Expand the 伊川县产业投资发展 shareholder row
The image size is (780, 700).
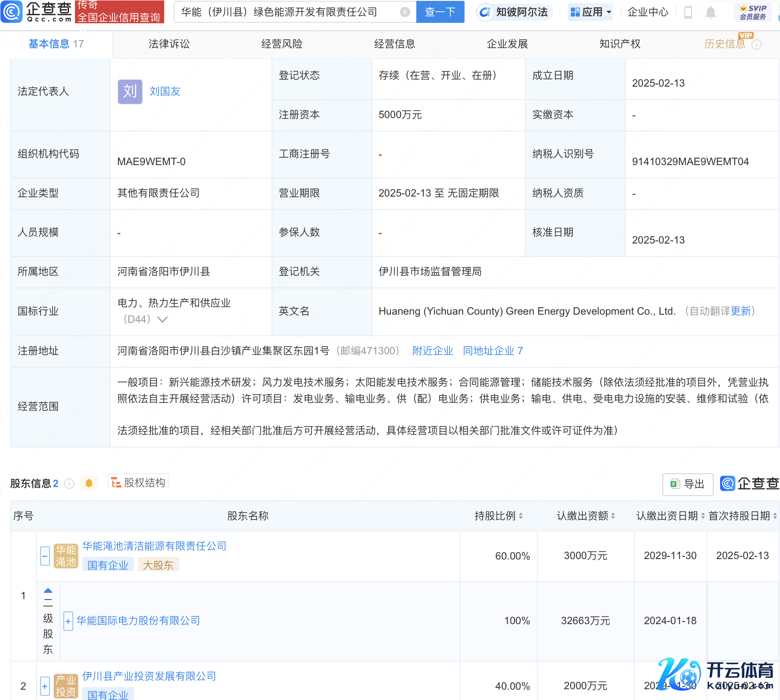pos(45,686)
